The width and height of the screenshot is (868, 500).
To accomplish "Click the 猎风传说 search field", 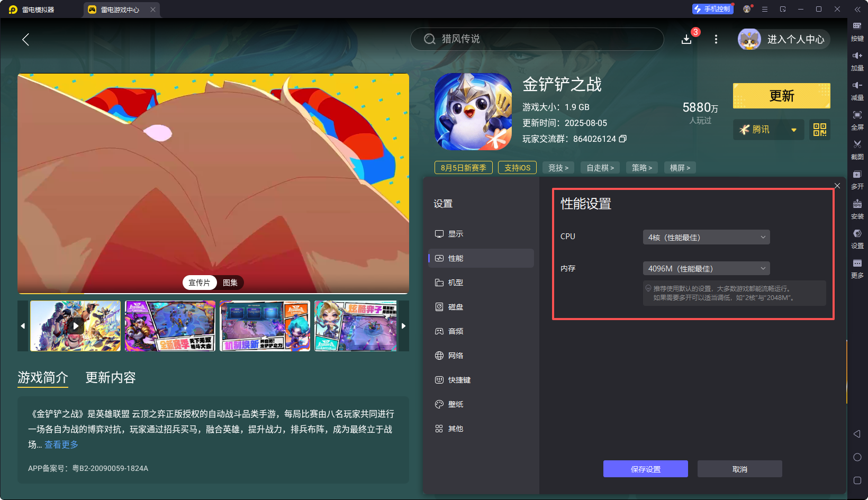I will pyautogui.click(x=537, y=39).
